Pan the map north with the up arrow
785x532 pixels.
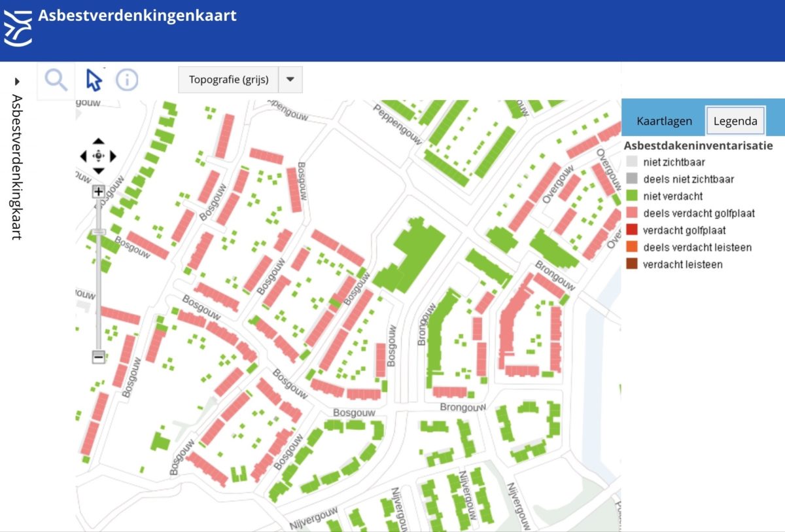[99, 141]
